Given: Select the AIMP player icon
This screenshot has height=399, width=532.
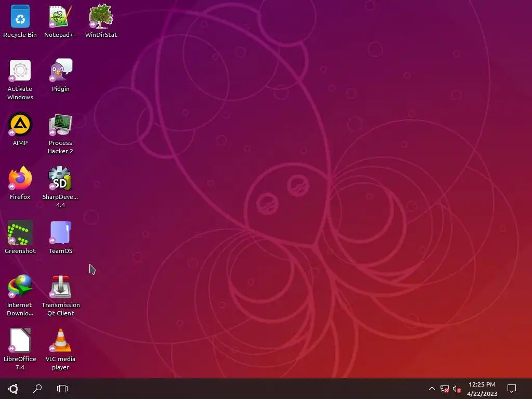Looking at the screenshot, I should [20, 124].
